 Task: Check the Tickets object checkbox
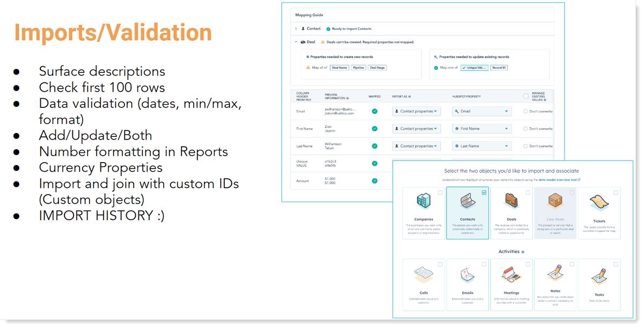tap(616, 193)
